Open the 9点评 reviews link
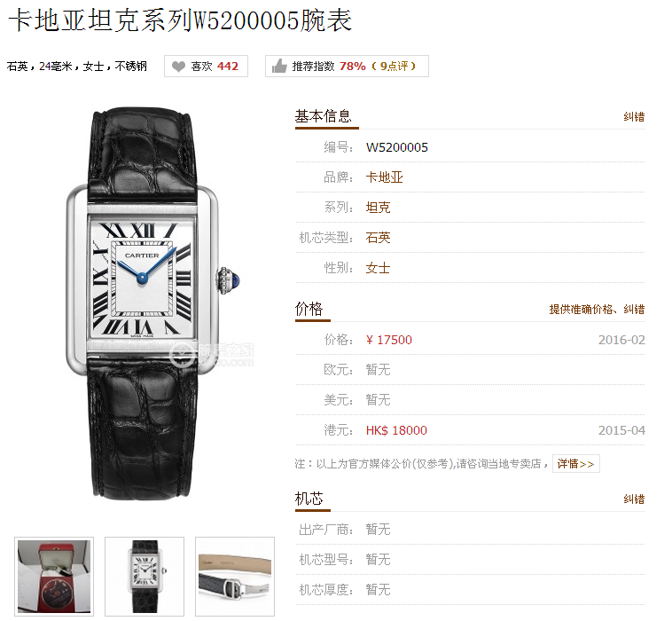 (x=394, y=66)
